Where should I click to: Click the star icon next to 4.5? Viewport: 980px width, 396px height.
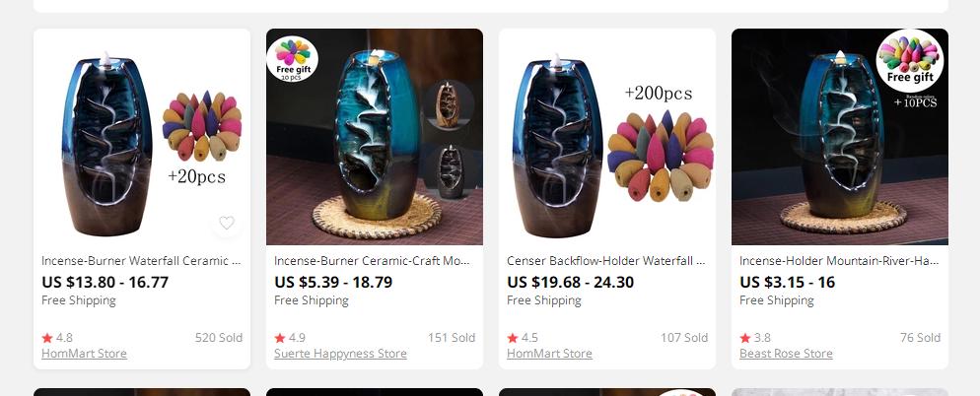point(513,338)
